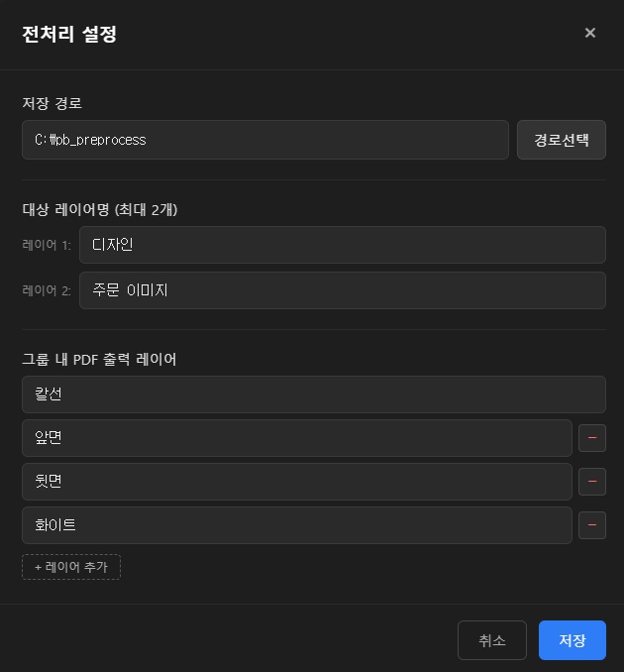Image resolution: width=624 pixels, height=672 pixels.
Task: Close the 전처리 설정 dialog
Action: [589, 33]
